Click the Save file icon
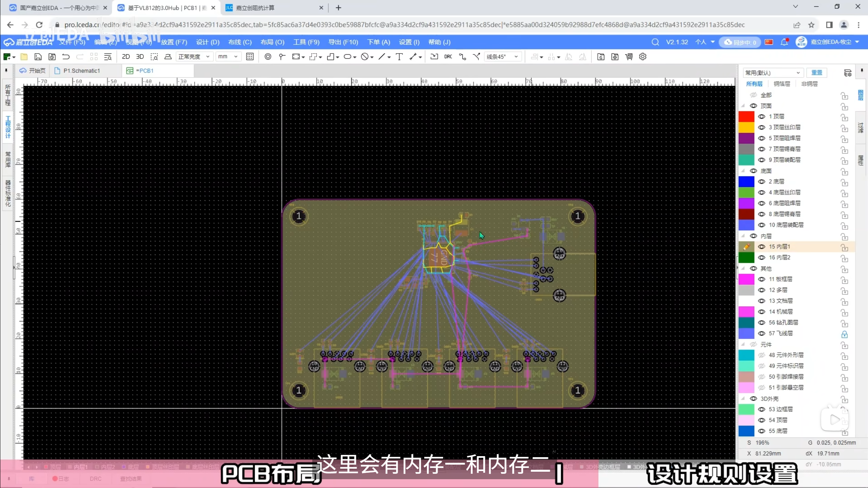Image resolution: width=868 pixels, height=488 pixels. tap(38, 57)
